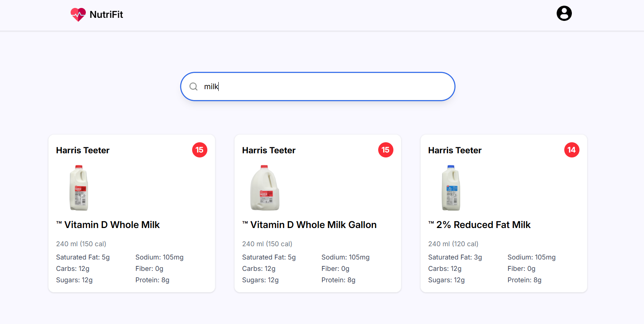The width and height of the screenshot is (644, 324).
Task: Click 'Sodium: 105mg' on Whole Milk Gallon card
Action: click(346, 257)
